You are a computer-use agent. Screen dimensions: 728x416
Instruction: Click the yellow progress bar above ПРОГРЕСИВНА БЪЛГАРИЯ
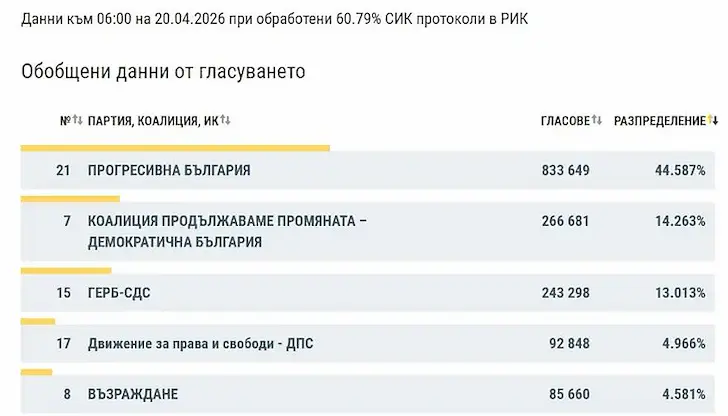click(175, 148)
